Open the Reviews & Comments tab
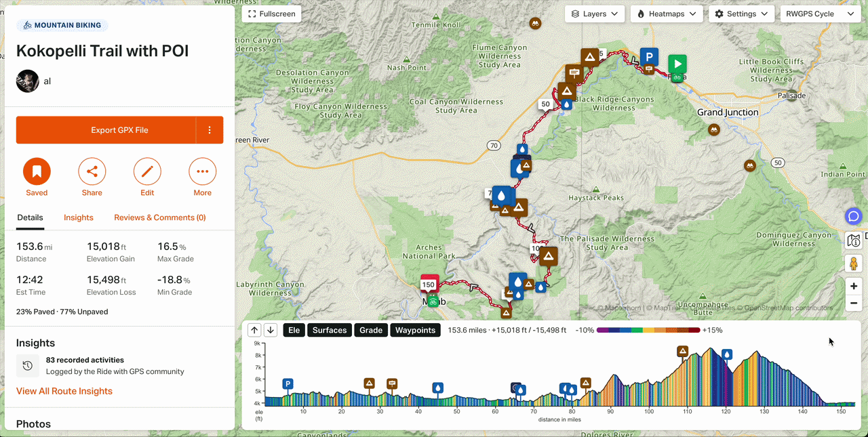Viewport: 868px width, 437px height. (160, 217)
